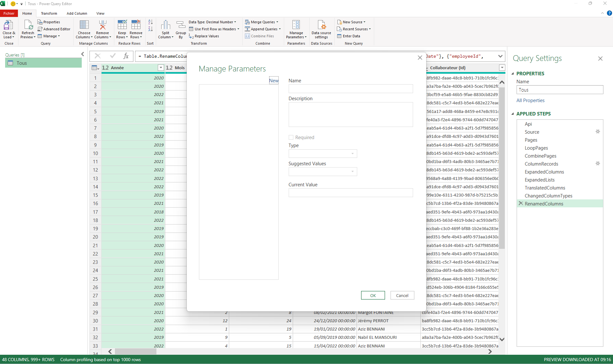Viewport: 613px width, 364px height.
Task: Click the Group By icon
Action: 181,26
